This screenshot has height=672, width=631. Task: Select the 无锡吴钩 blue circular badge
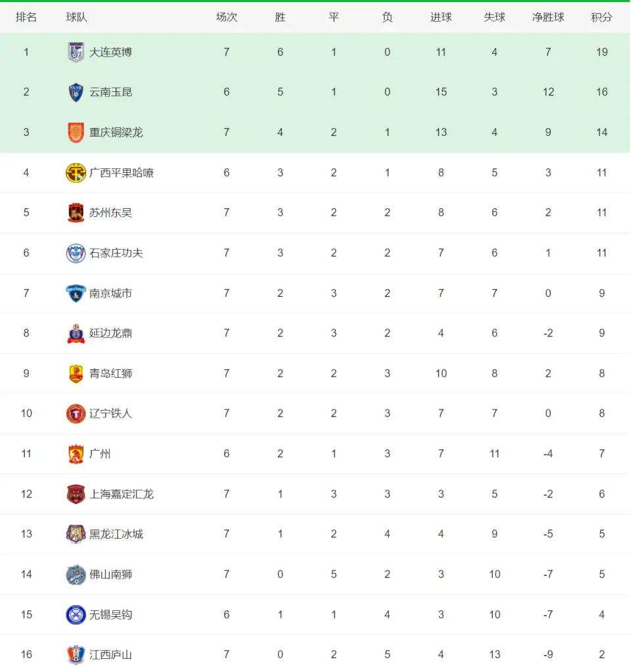(x=76, y=615)
